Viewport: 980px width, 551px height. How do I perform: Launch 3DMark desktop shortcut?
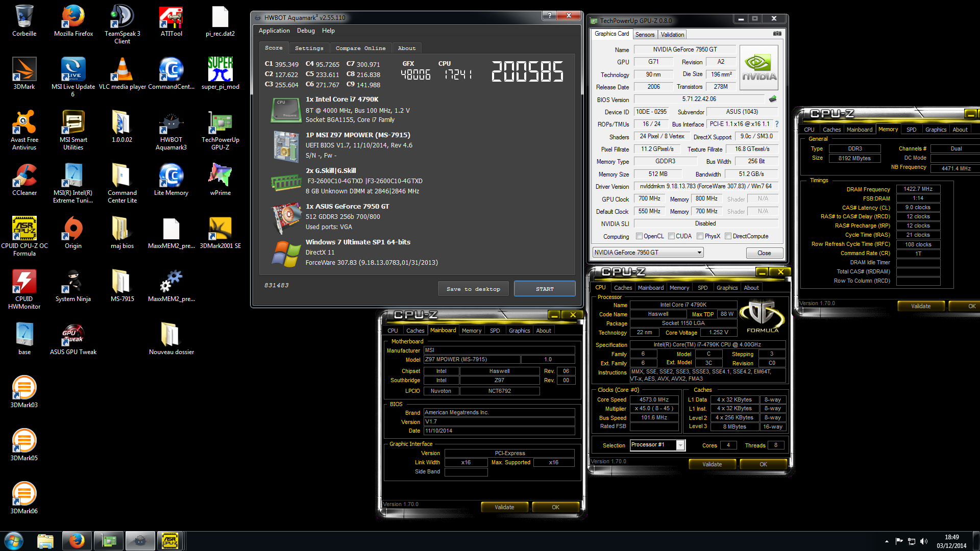point(24,73)
